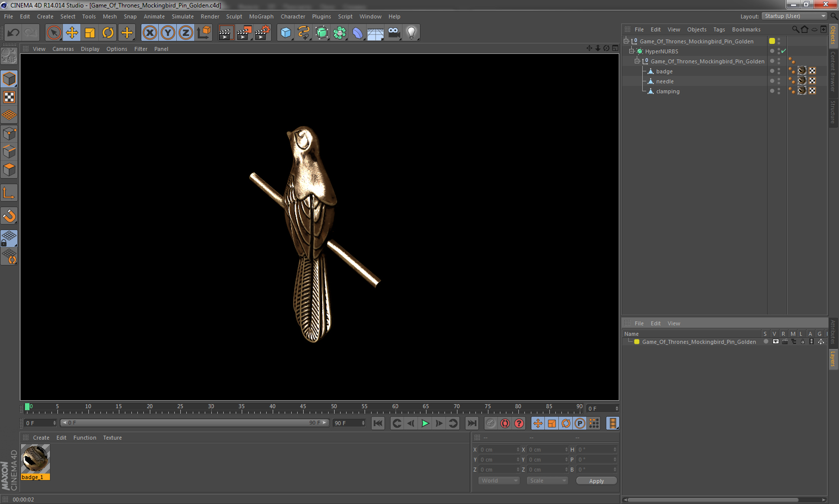839x504 pixels.
Task: Toggle HyperNURBS enabled green checkmark
Action: tap(784, 51)
